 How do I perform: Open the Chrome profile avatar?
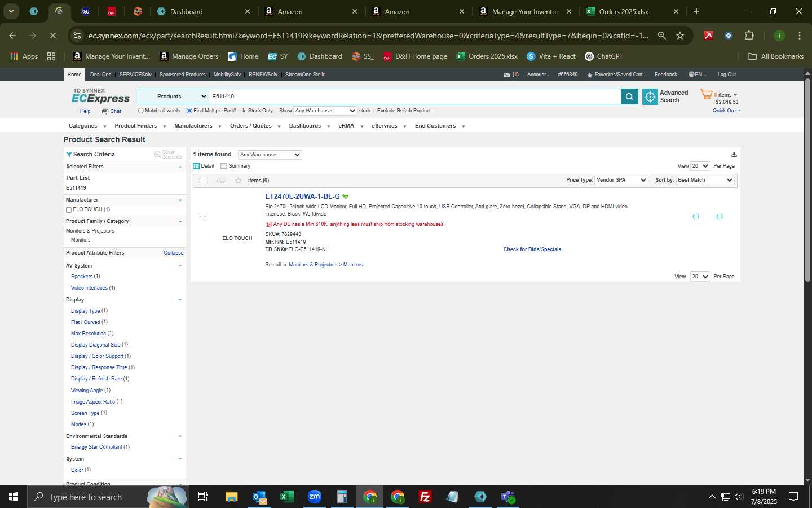pos(779,36)
